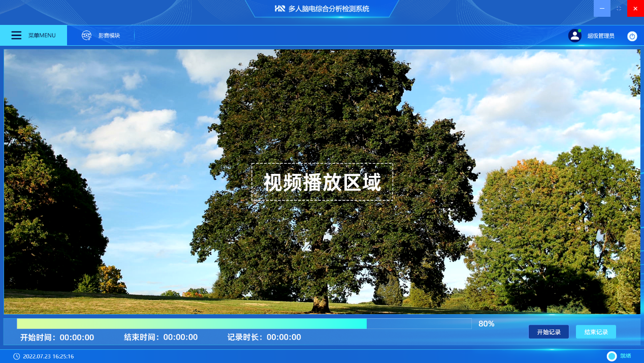Seek within the playback progress bar
The width and height of the screenshot is (644, 363).
point(244,324)
